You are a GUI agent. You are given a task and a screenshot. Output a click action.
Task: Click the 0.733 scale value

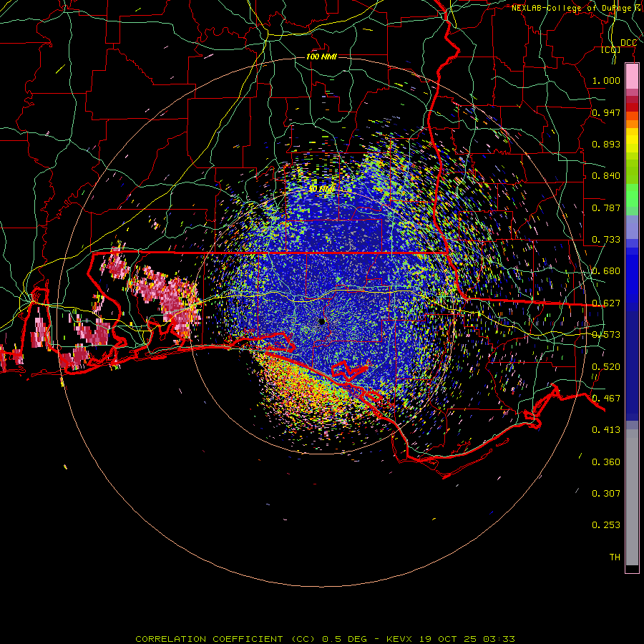pyautogui.click(x=606, y=240)
